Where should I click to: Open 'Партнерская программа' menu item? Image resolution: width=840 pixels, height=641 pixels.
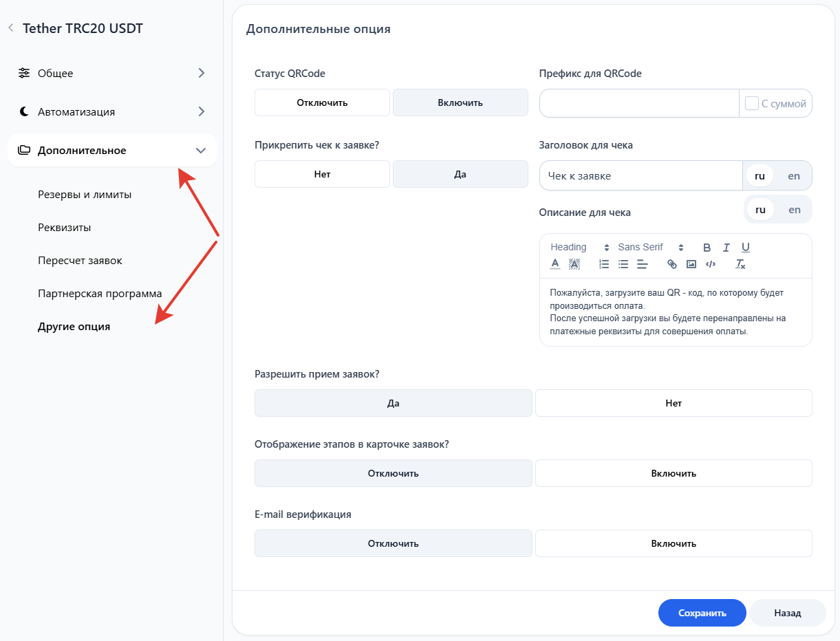pyautogui.click(x=100, y=294)
